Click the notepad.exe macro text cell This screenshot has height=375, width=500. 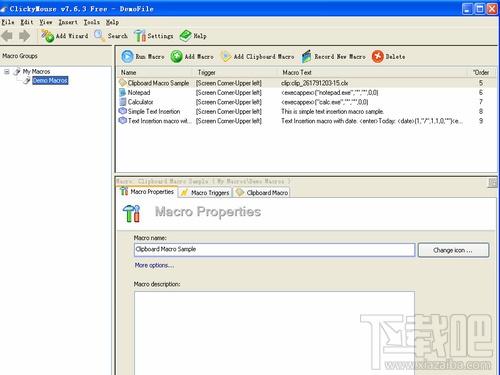tap(330, 92)
